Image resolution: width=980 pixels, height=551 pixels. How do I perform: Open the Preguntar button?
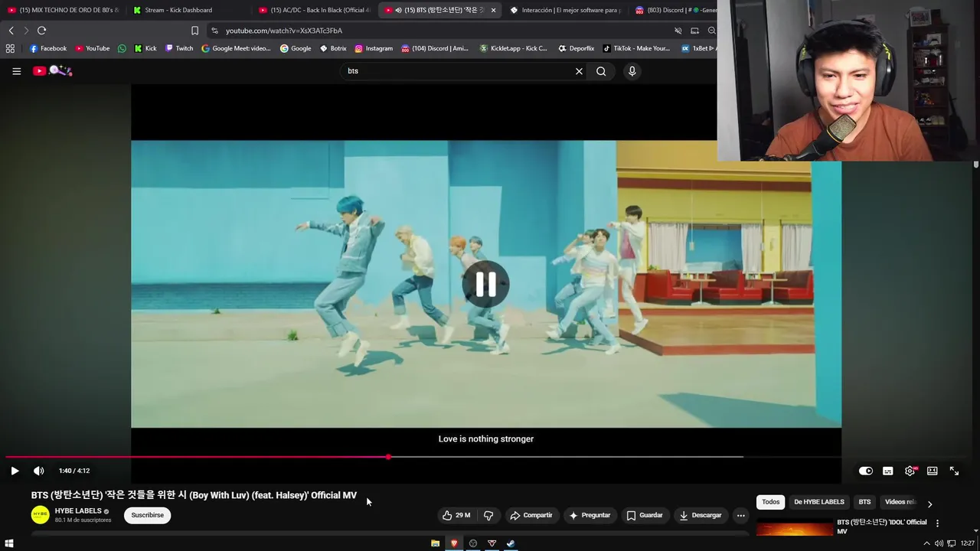pyautogui.click(x=590, y=515)
